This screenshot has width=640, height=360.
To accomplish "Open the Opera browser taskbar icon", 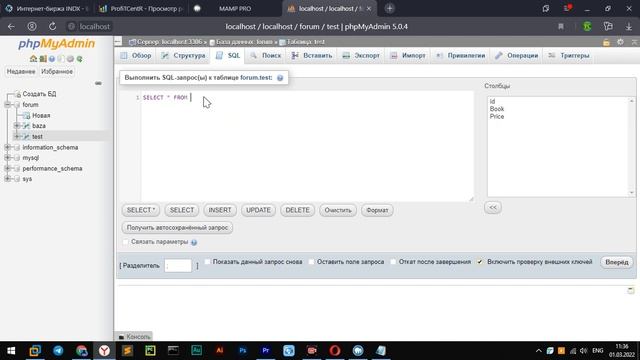I will [x=335, y=351].
